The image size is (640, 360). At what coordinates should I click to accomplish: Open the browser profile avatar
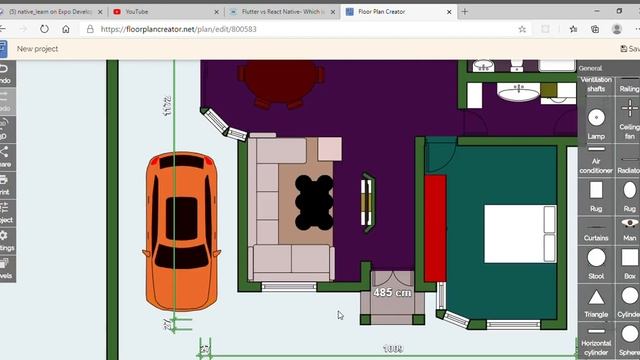click(x=617, y=29)
